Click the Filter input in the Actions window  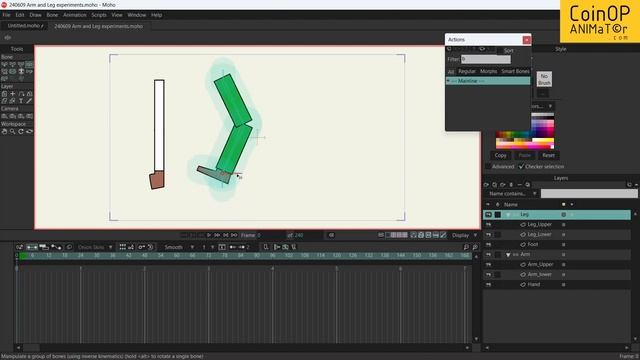pos(486,59)
